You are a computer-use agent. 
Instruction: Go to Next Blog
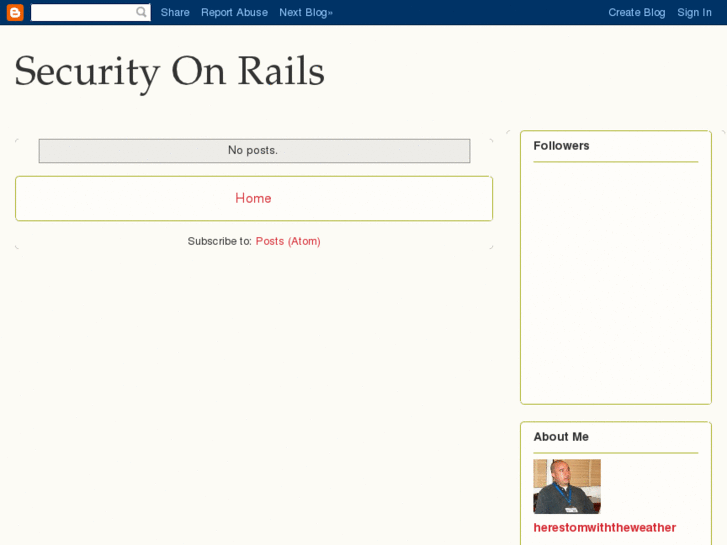[x=306, y=13]
